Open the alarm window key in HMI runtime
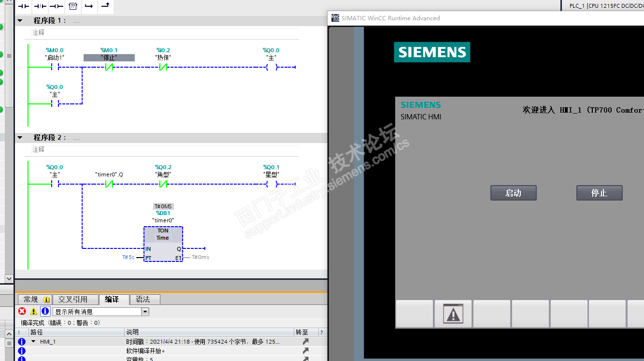The width and height of the screenshot is (644, 361). 453,314
